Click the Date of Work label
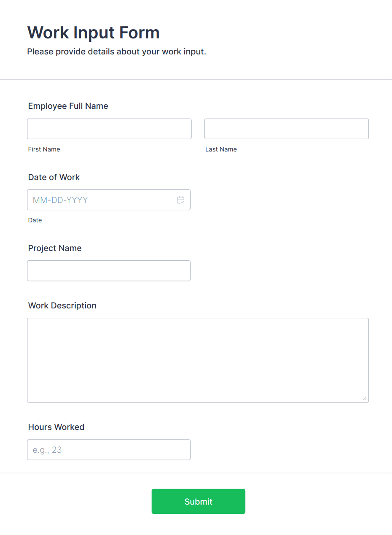Viewport: 392px width, 535px height. 54,177
